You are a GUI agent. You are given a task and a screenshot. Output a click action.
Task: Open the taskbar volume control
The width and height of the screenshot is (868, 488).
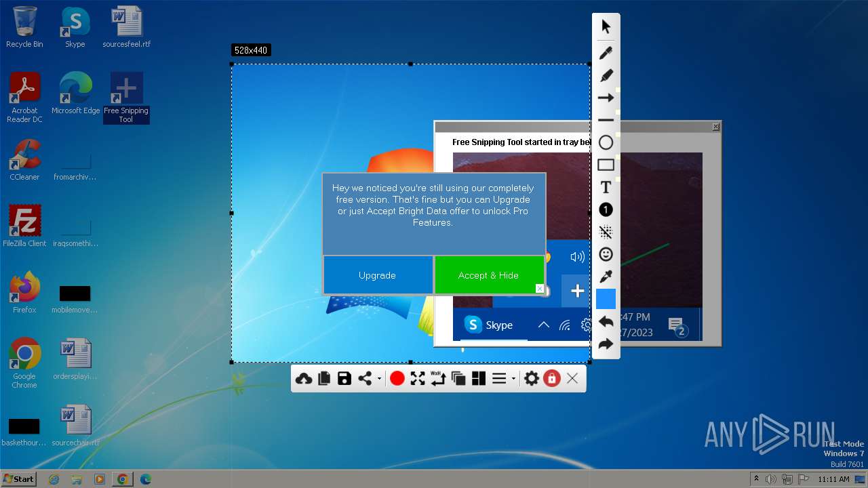click(x=771, y=479)
